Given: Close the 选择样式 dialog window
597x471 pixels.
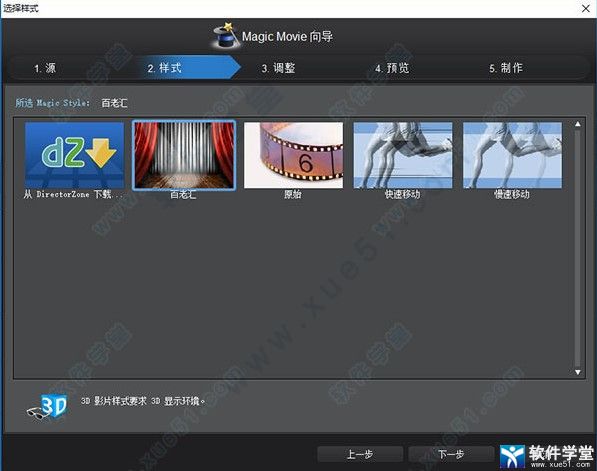Looking at the screenshot, I should (x=586, y=8).
